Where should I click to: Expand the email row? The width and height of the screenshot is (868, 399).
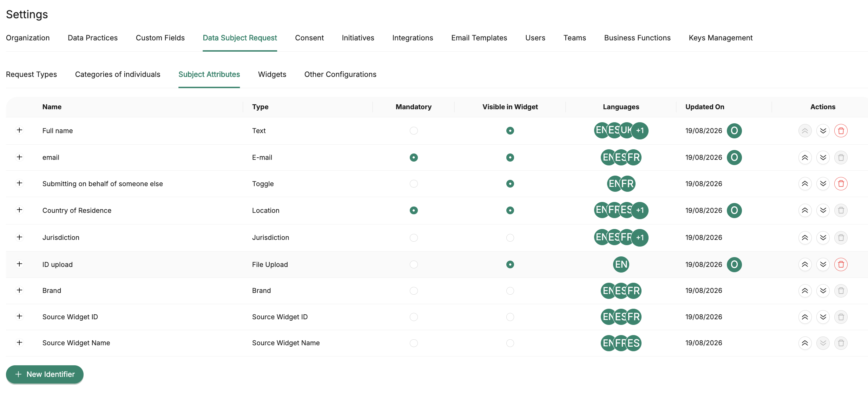20,157
